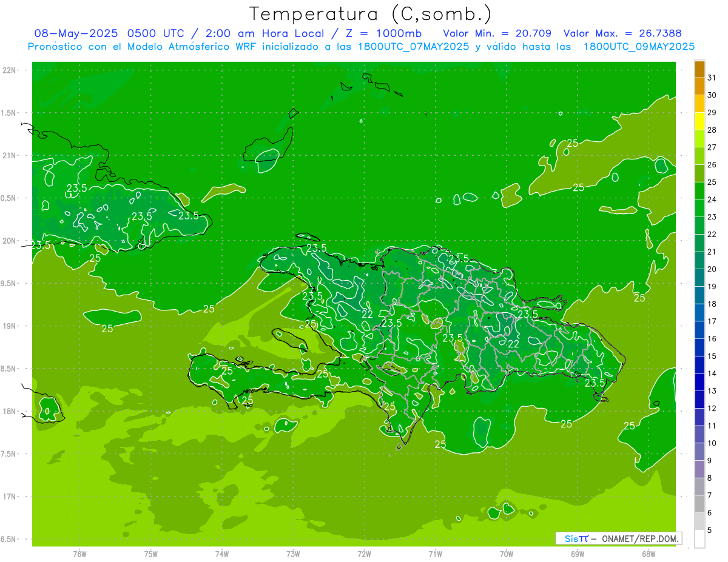Click the colorbar label '27'

tap(712, 147)
